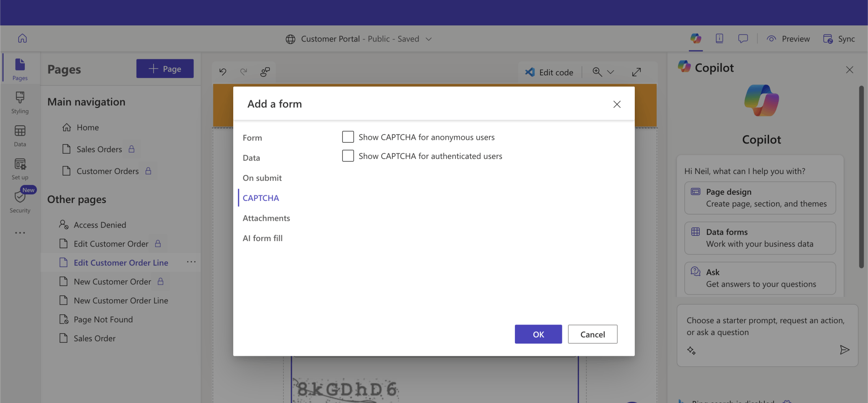This screenshot has height=403, width=868.
Task: Switch to the On submit tab
Action: (x=262, y=178)
